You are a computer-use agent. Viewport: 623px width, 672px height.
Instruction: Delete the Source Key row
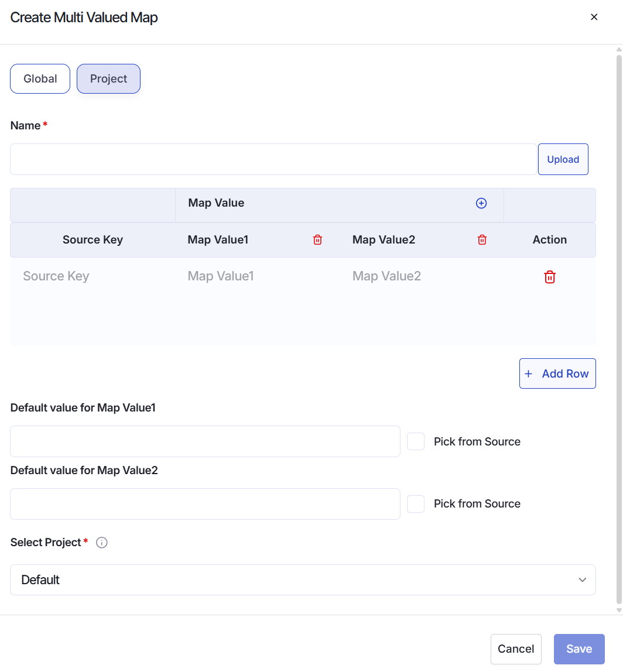550,277
